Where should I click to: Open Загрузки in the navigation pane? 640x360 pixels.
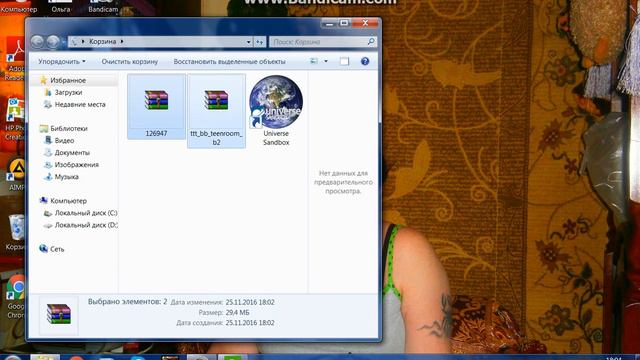pyautogui.click(x=68, y=93)
